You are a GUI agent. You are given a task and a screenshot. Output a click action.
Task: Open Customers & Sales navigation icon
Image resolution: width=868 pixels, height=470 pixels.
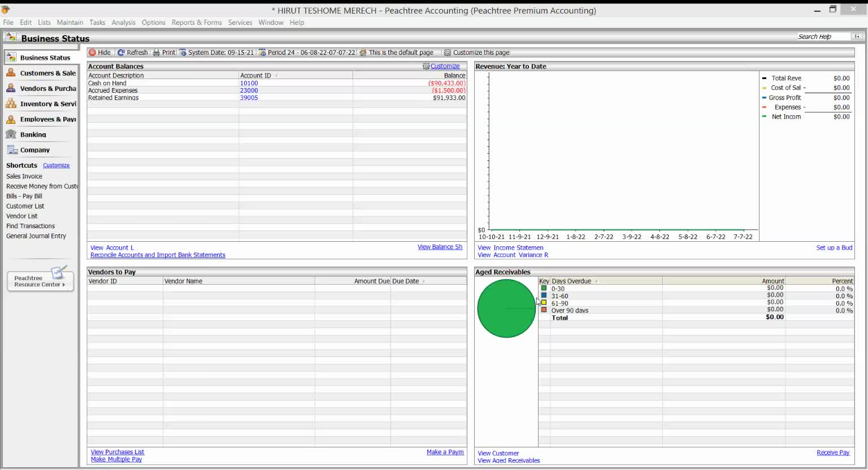[x=11, y=73]
